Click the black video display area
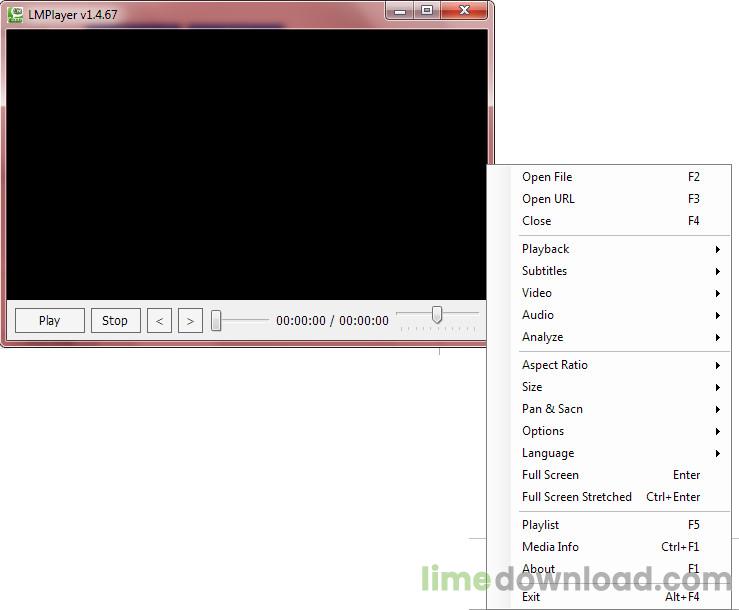739x610 pixels. pyautogui.click(x=246, y=165)
